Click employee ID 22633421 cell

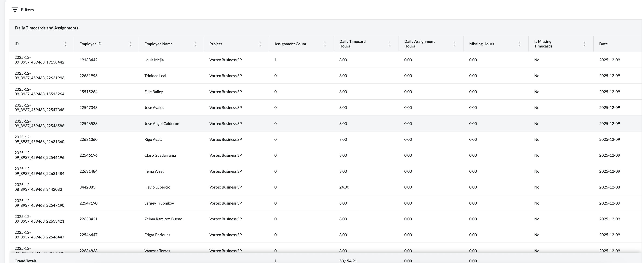[x=88, y=219]
